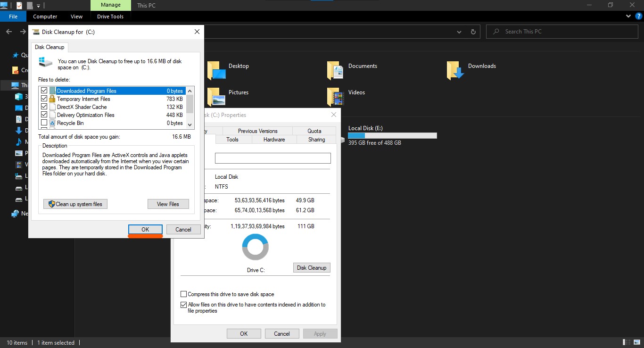Click the Manage contextual tab
The width and height of the screenshot is (644, 348).
point(110,6)
